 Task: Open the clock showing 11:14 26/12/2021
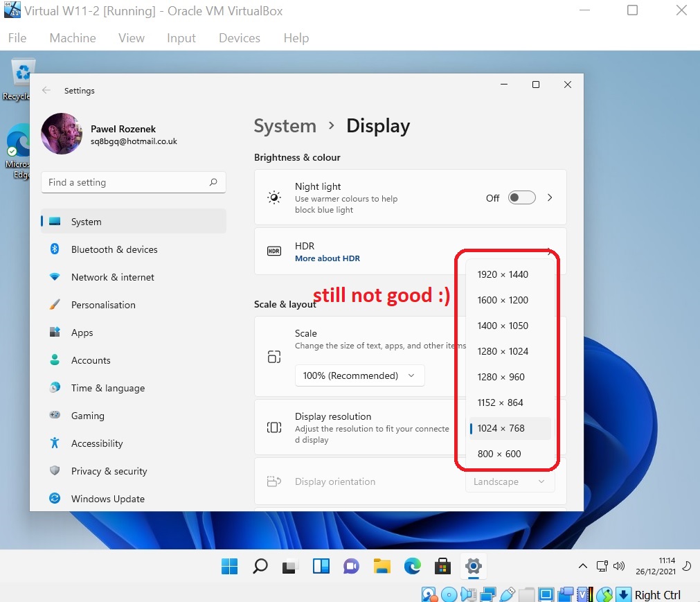click(x=656, y=566)
